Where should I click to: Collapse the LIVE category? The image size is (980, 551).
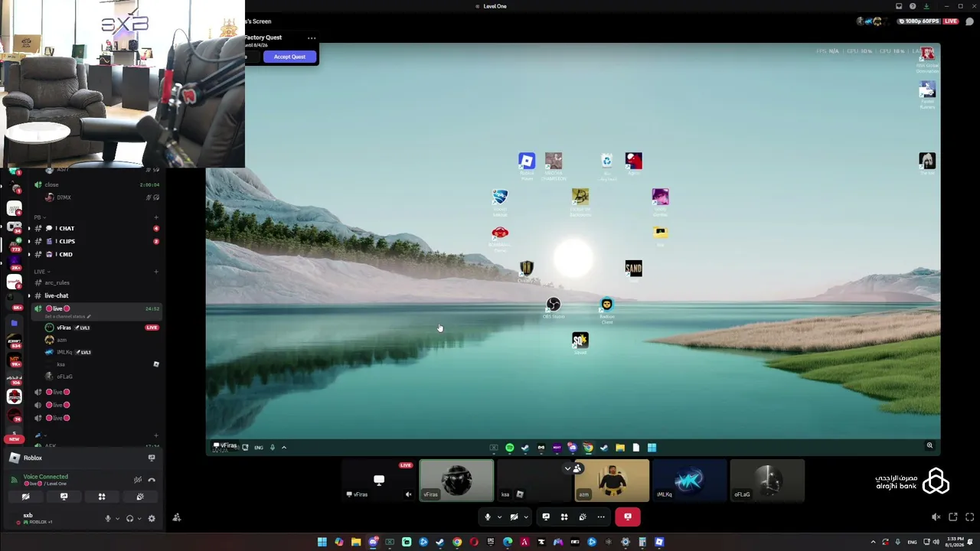point(42,271)
